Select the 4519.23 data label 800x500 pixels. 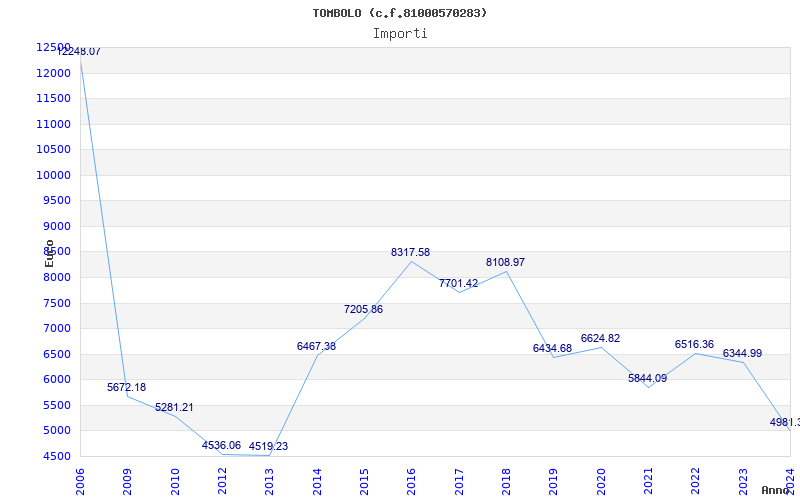point(268,446)
